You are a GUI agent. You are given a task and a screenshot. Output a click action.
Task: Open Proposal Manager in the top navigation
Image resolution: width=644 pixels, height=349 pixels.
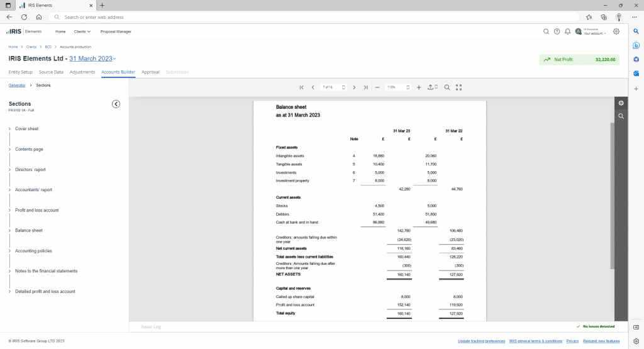pos(116,31)
